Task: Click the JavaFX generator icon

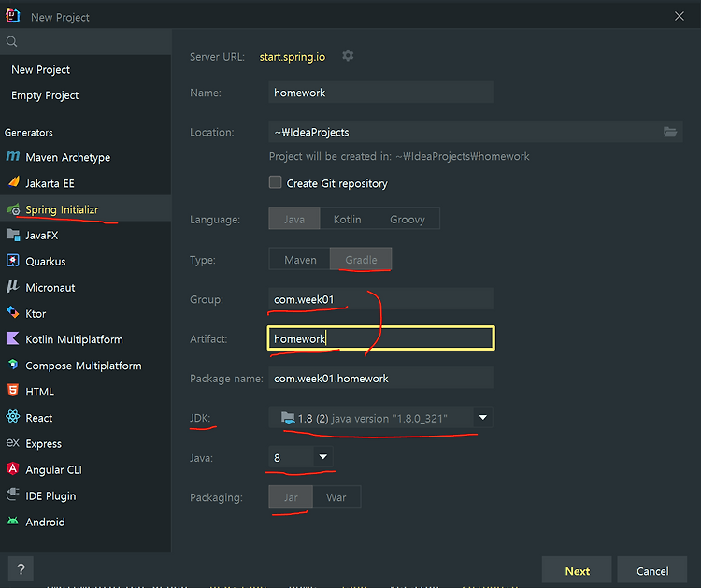Action: coord(13,235)
